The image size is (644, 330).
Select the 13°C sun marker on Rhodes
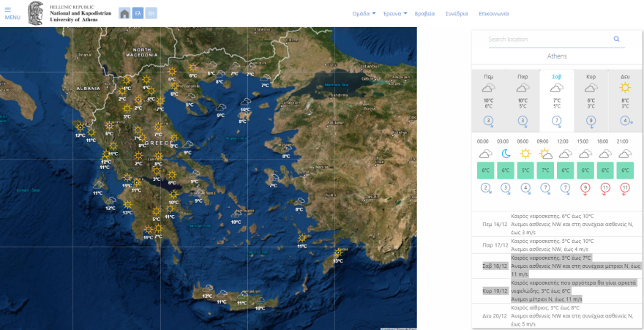[338, 252]
